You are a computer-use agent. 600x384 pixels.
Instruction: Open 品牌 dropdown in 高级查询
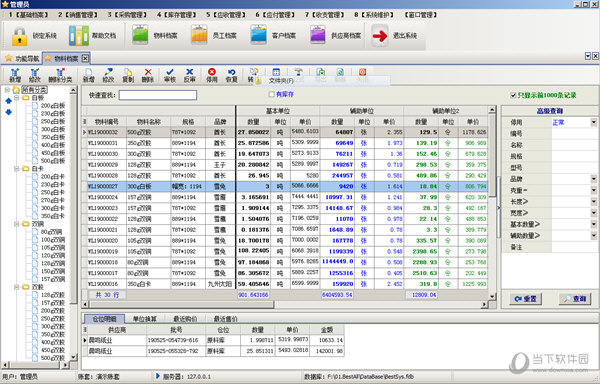tap(593, 179)
